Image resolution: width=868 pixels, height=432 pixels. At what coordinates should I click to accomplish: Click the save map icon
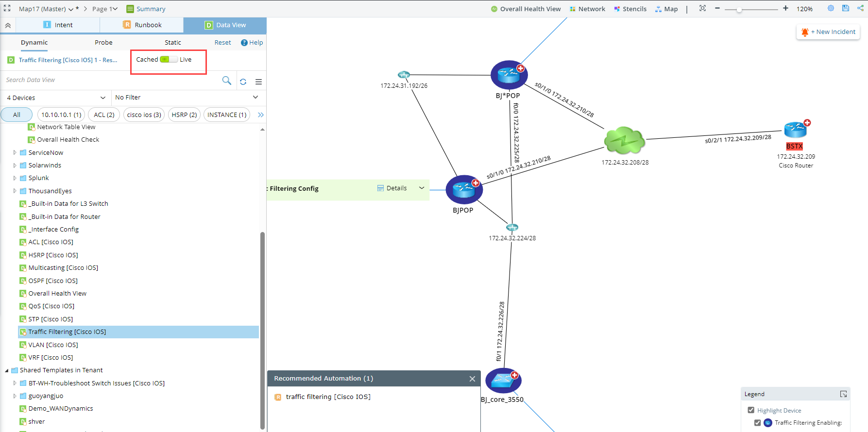[846, 8]
